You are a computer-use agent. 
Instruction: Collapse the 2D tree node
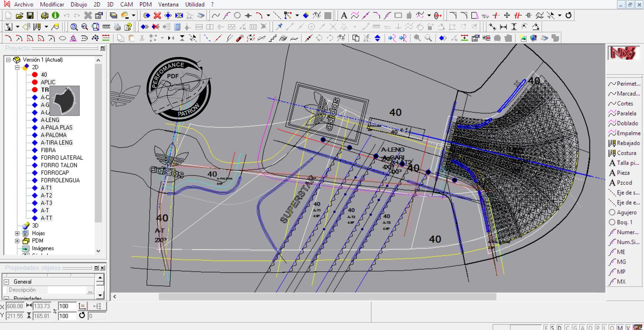tap(18, 67)
